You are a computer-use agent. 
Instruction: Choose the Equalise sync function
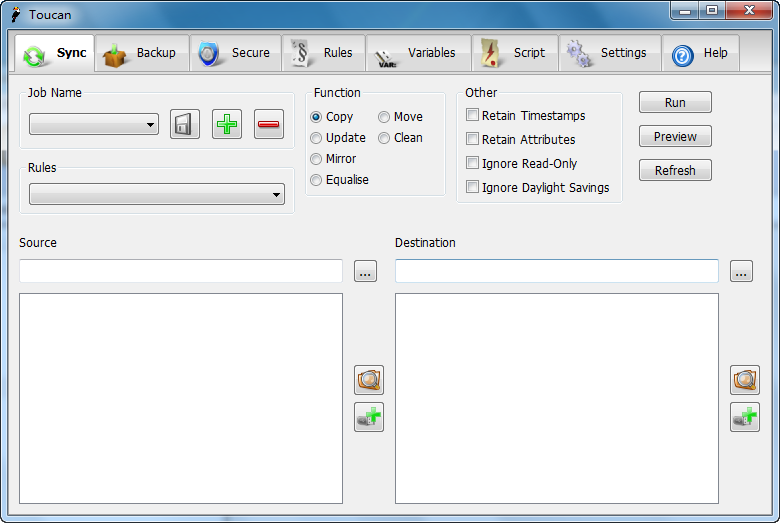click(316, 180)
